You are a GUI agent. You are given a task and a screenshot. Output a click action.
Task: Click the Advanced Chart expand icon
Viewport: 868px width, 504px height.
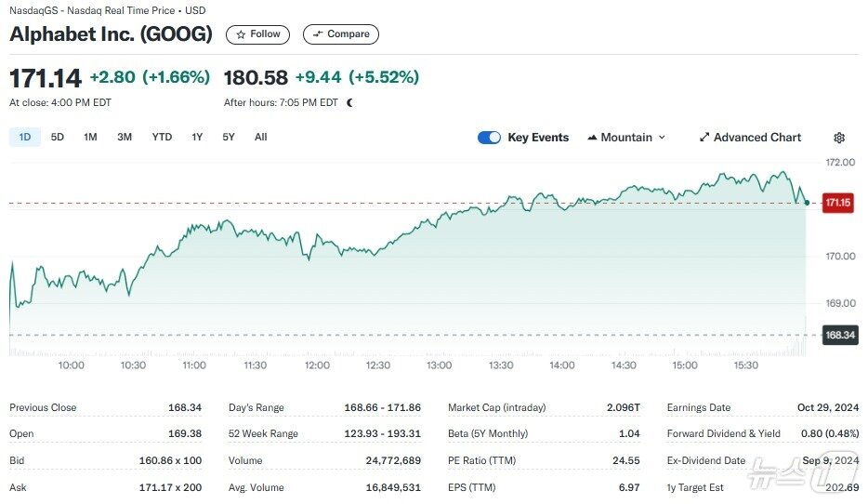coord(704,138)
